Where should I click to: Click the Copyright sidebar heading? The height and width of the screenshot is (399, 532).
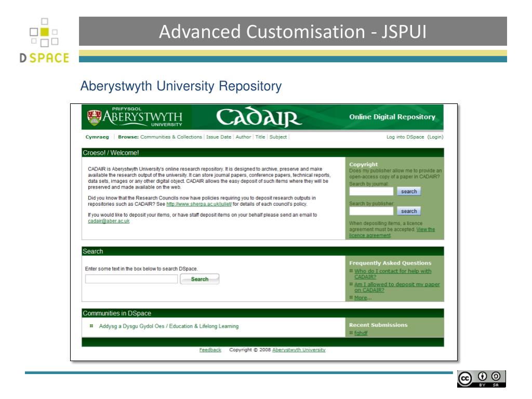363,165
